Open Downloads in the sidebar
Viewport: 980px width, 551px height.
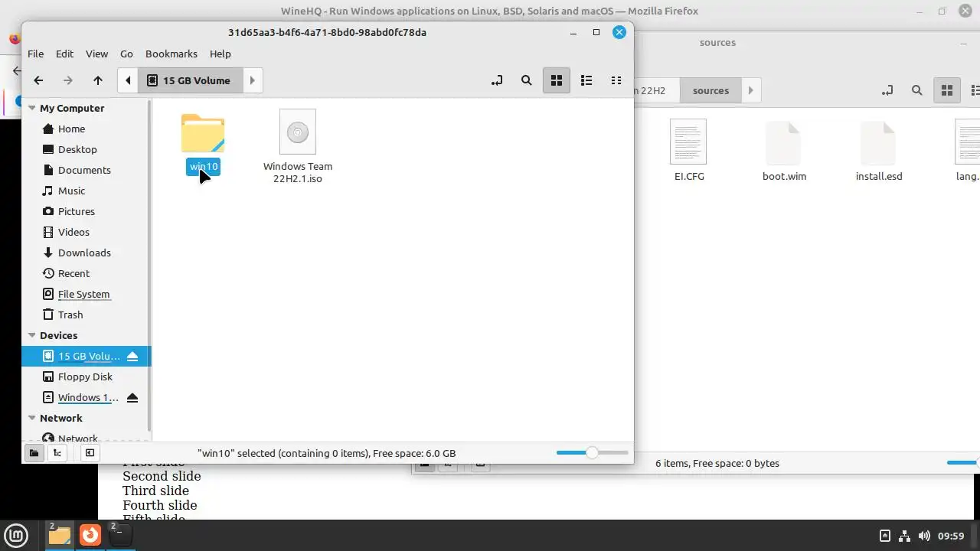[x=86, y=253]
